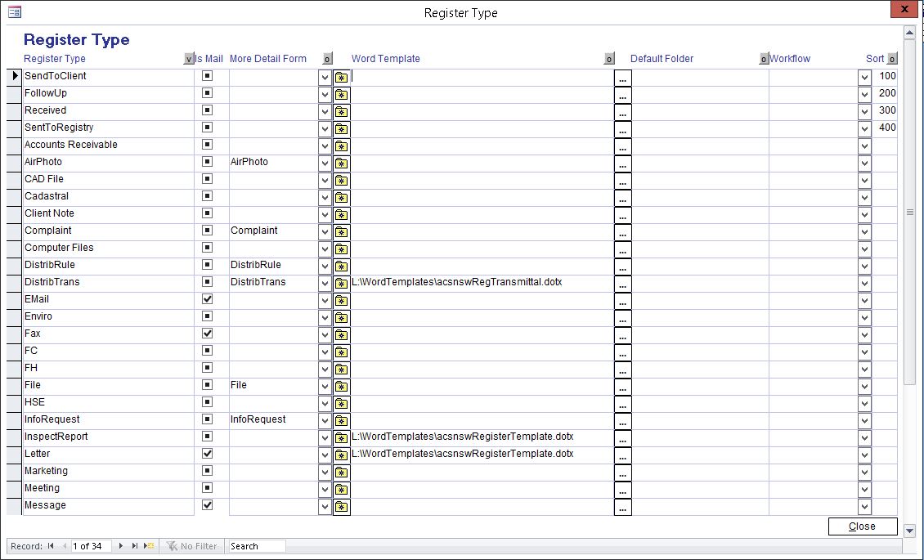Go to the first record in navigation bar
This screenshot has width=924, height=560.
(x=51, y=546)
